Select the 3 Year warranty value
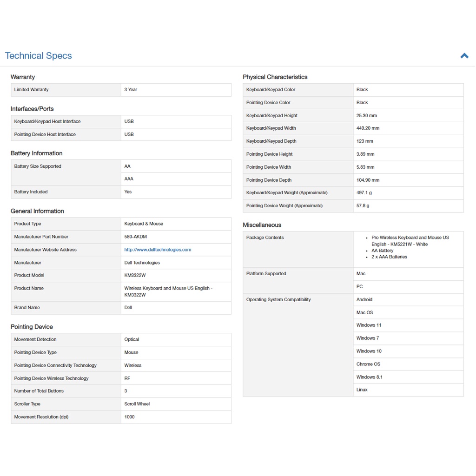The height and width of the screenshot is (476, 476). pyautogui.click(x=131, y=90)
